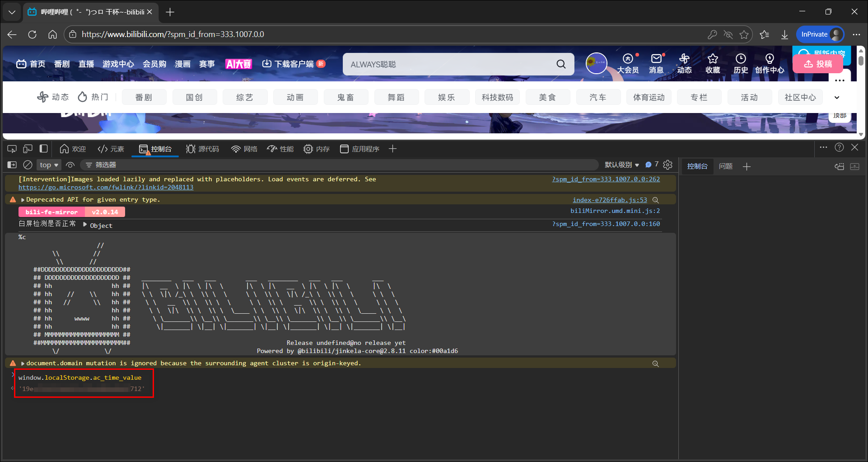Open the watch history clock icon
Screen dimensions: 868x462
point(741,63)
